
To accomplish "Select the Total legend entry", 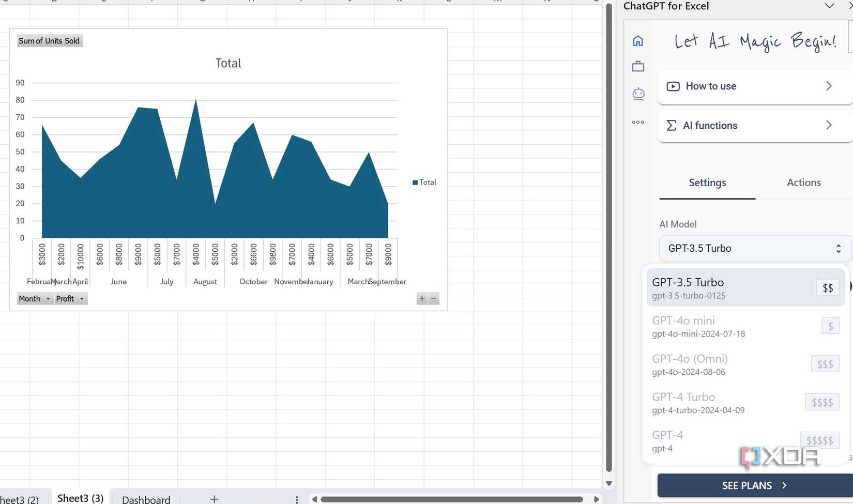I will coord(424,182).
